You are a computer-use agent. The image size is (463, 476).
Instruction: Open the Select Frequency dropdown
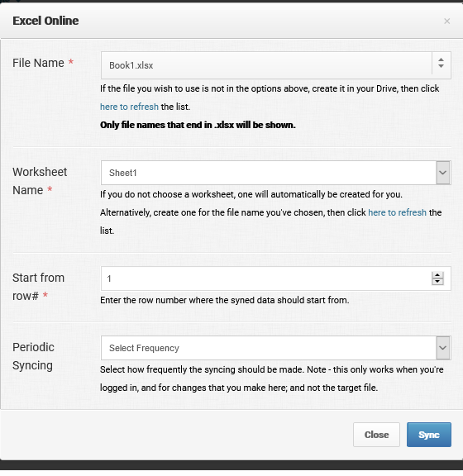[276, 348]
